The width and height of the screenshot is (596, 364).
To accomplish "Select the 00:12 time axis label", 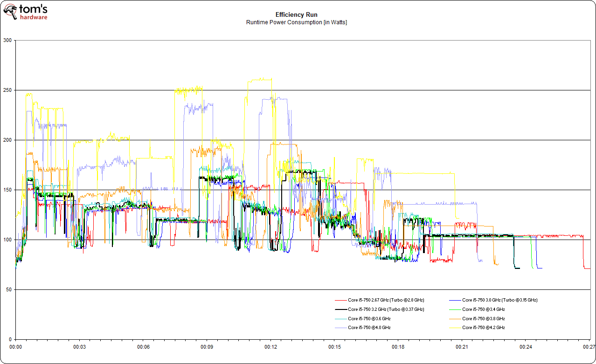I will pyautogui.click(x=270, y=347).
